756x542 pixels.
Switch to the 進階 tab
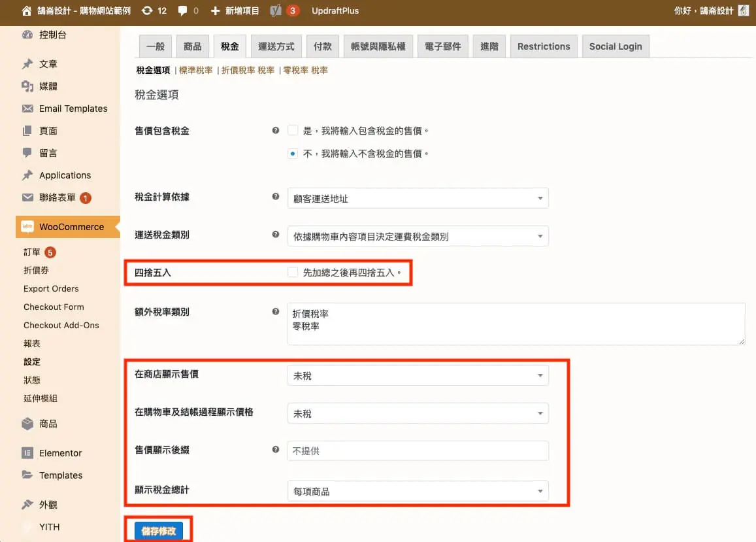pos(489,46)
